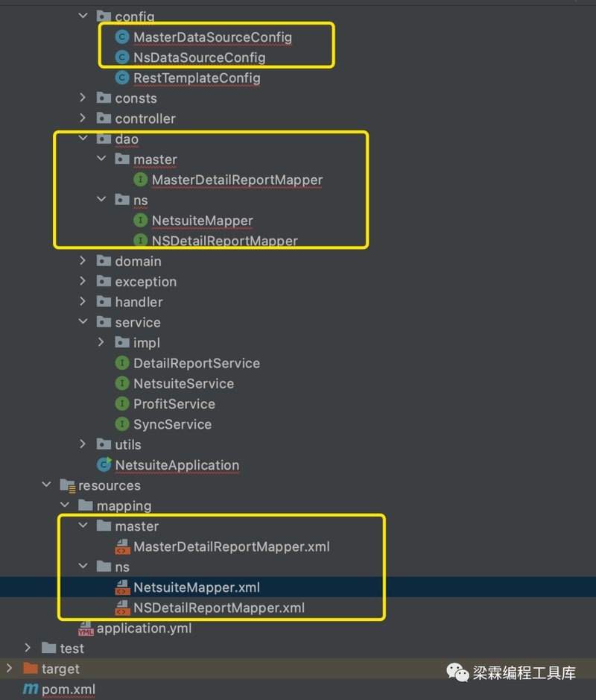
Task: Select the NsDataSourceConfig class
Action: click(200, 57)
